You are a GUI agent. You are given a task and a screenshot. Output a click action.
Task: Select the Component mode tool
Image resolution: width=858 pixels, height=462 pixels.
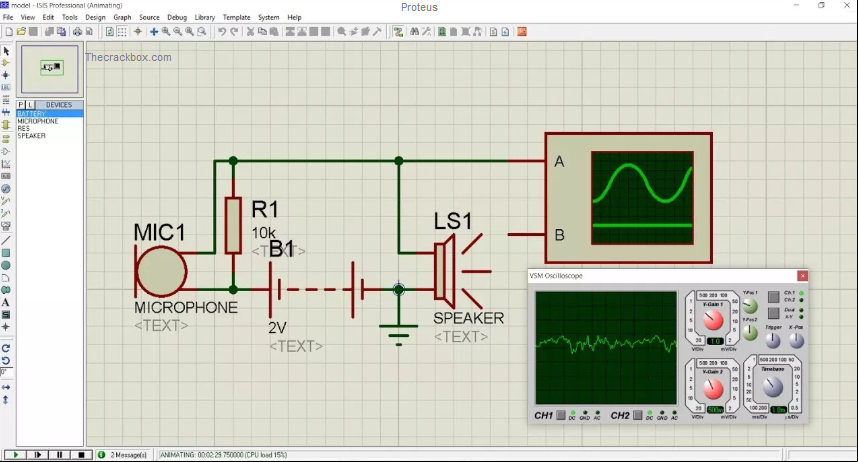pyautogui.click(x=6, y=63)
